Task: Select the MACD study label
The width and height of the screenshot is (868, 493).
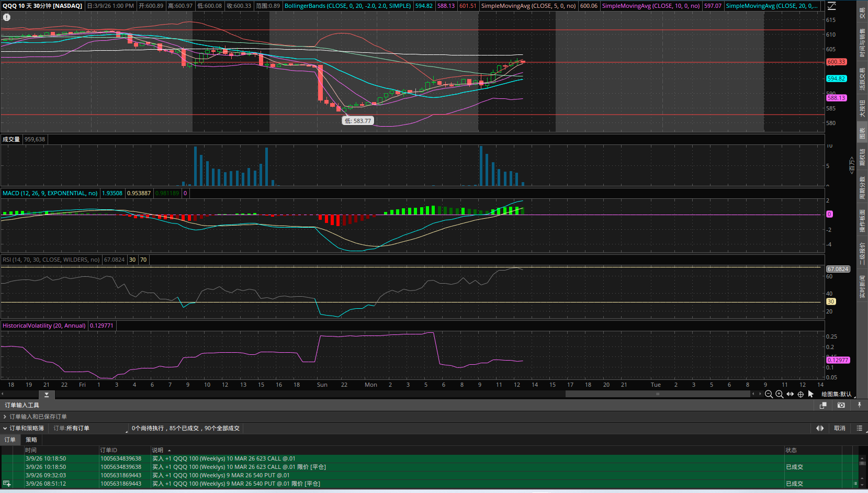Action: point(50,193)
